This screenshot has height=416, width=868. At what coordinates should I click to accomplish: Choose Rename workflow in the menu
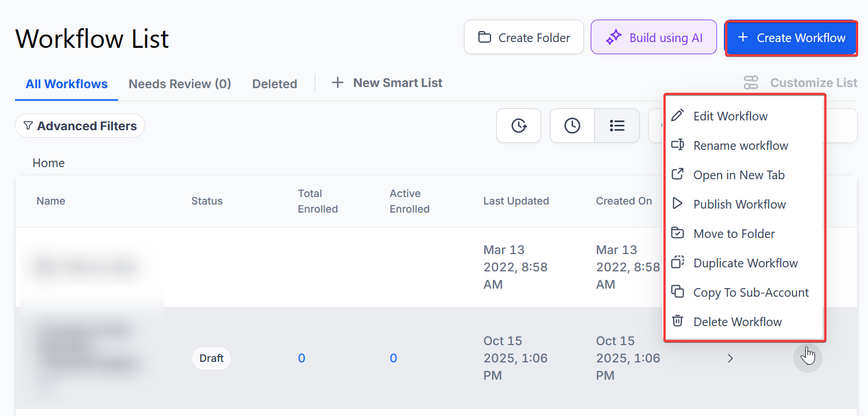click(741, 146)
